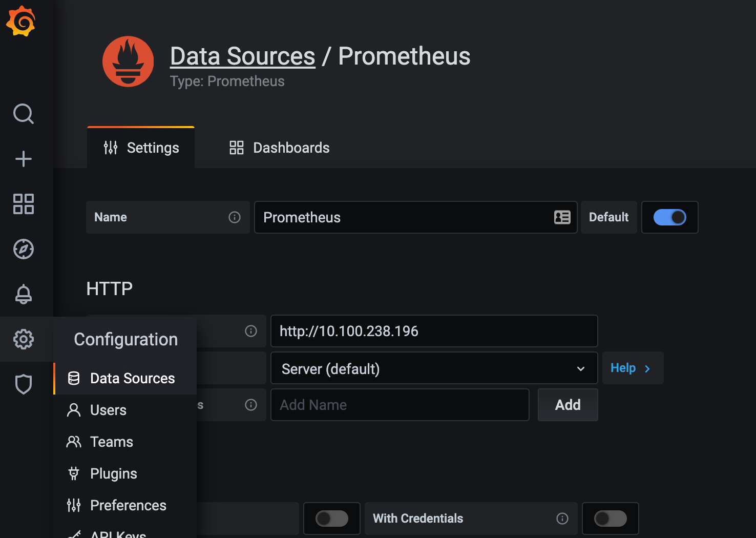Image resolution: width=756 pixels, height=538 pixels.
Task: Toggle the Default data source switch
Action: (670, 217)
